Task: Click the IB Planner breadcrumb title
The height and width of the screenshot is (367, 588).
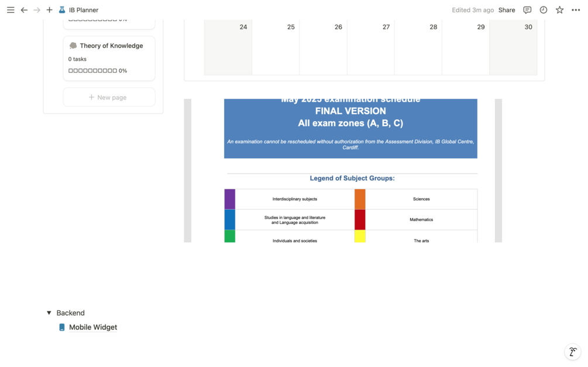Action: click(82, 9)
